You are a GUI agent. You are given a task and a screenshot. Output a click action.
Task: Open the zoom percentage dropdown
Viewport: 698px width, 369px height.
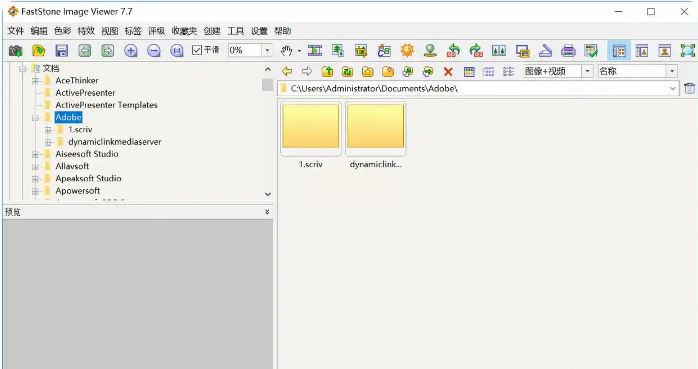[267, 50]
